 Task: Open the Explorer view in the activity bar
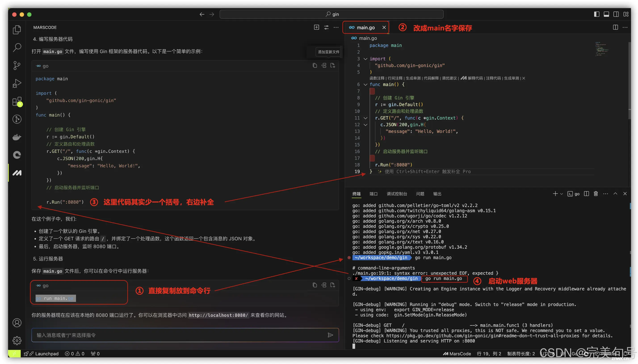click(x=17, y=30)
